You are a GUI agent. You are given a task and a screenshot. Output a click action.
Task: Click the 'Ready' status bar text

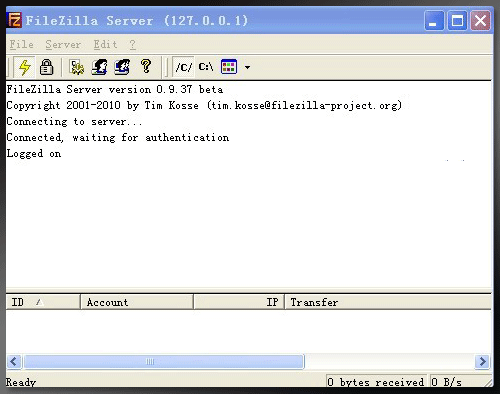pyautogui.click(x=21, y=382)
